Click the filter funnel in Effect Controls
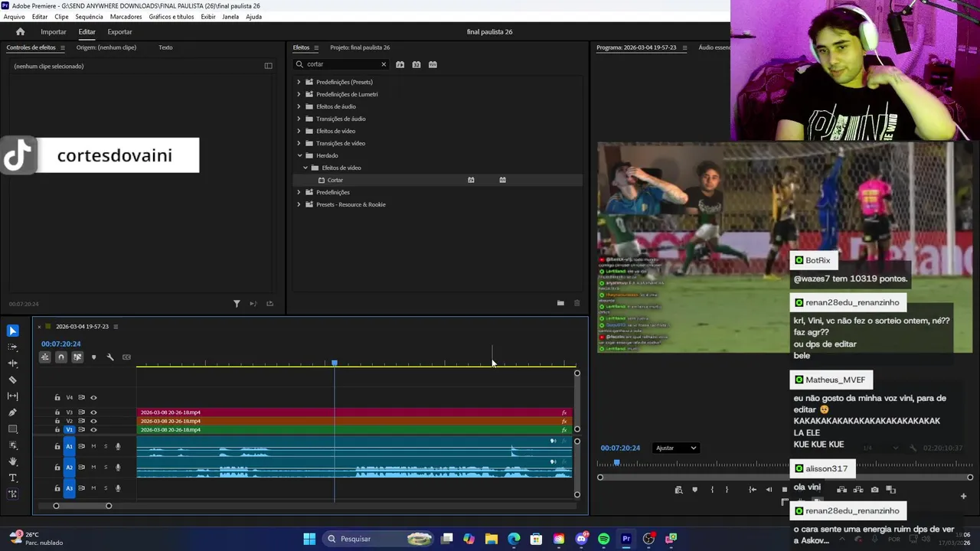Image resolution: width=980 pixels, height=551 pixels. click(237, 304)
